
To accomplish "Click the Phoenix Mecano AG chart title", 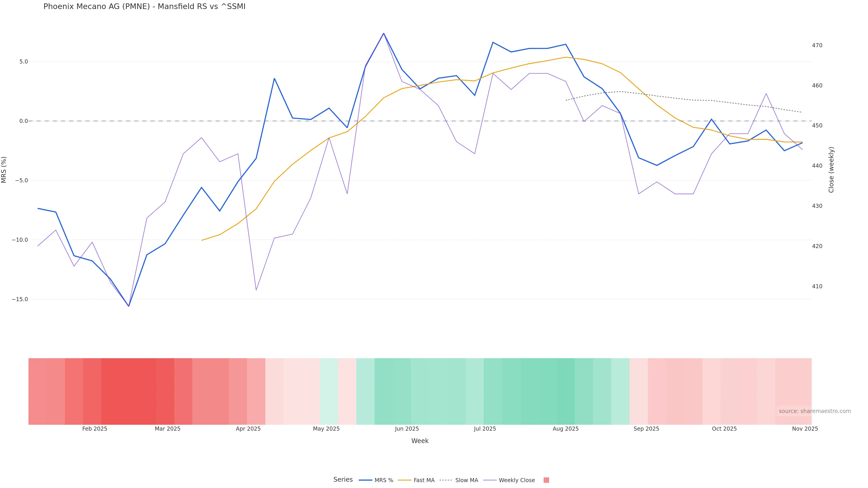I will click(x=144, y=6).
